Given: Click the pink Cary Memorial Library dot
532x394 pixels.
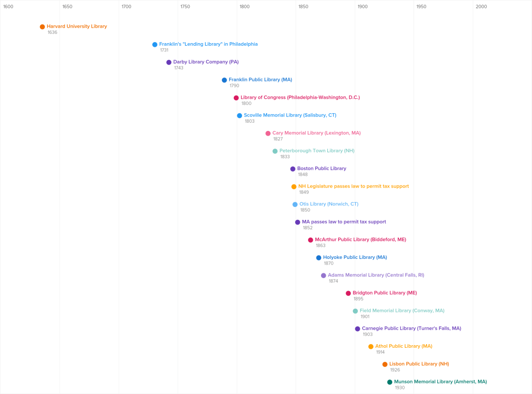Looking at the screenshot, I should [268, 134].
